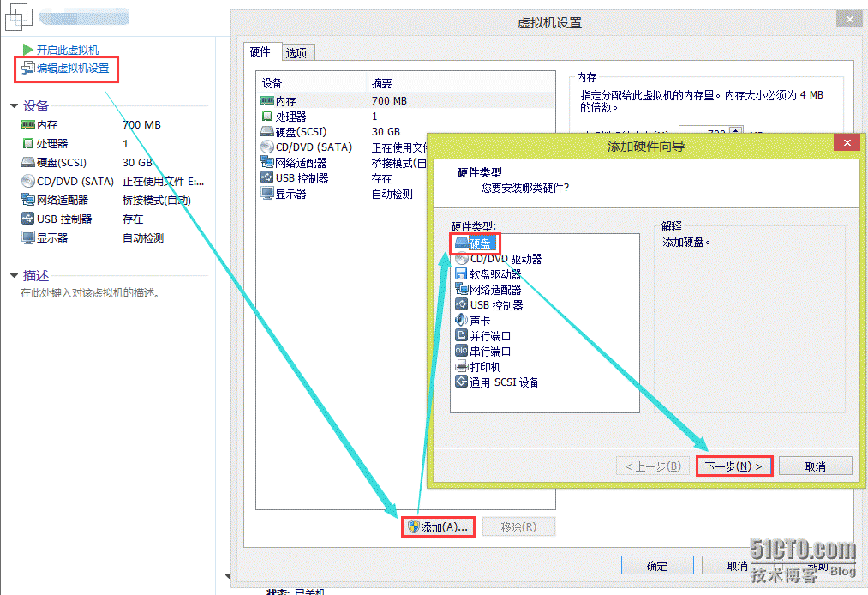Click 桥接模式(自动) value in left panel
The height and width of the screenshot is (595, 868).
pyautogui.click(x=157, y=200)
